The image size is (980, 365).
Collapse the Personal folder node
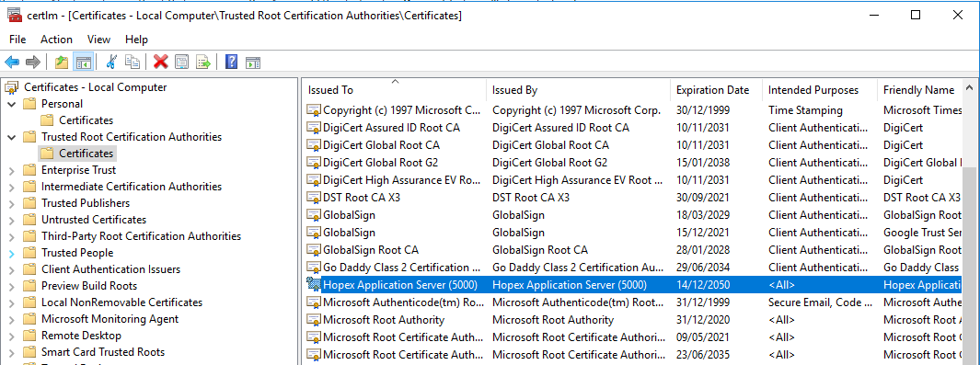pos(12,104)
